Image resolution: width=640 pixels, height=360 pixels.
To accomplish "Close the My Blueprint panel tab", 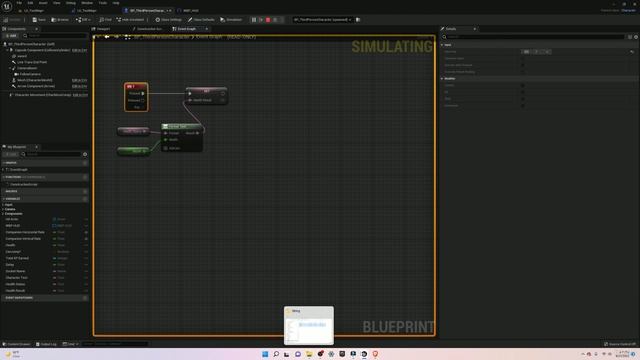I will click(x=36, y=147).
